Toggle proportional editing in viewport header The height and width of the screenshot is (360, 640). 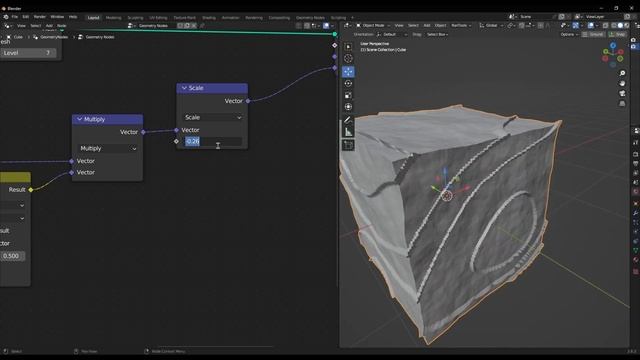(541, 25)
